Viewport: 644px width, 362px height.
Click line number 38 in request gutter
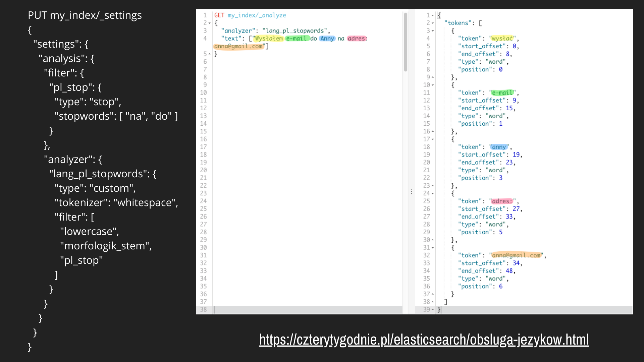tap(204, 309)
